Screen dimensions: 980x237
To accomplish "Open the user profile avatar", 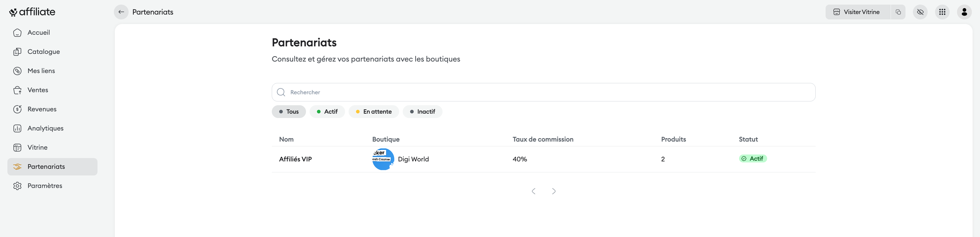I will pos(964,12).
